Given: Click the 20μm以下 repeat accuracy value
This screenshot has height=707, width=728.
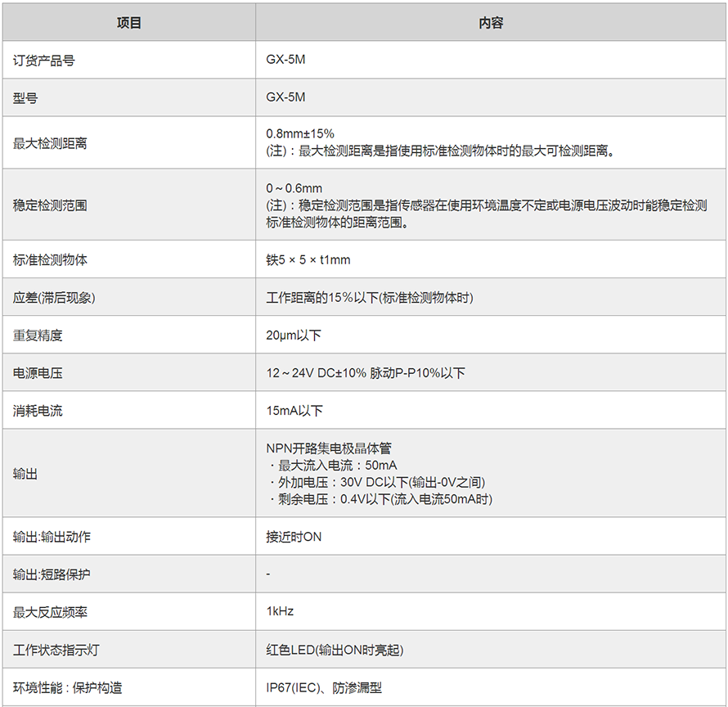Looking at the screenshot, I should click(294, 335).
